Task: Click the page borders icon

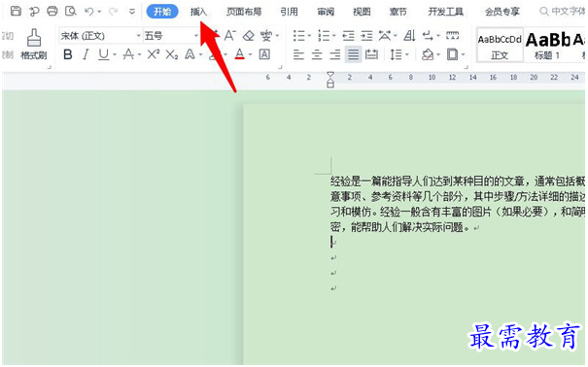Action: (x=452, y=55)
